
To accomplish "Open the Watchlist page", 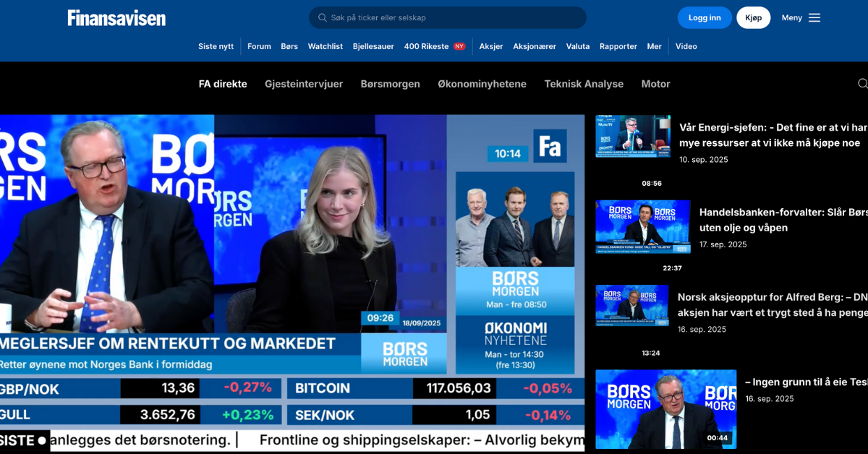I will click(x=325, y=46).
